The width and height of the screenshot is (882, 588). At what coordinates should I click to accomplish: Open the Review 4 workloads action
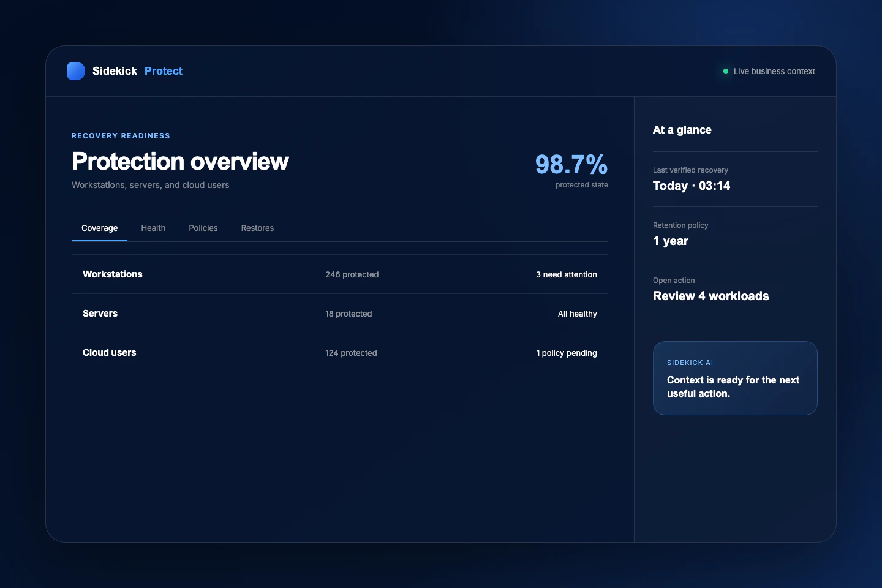(x=711, y=296)
